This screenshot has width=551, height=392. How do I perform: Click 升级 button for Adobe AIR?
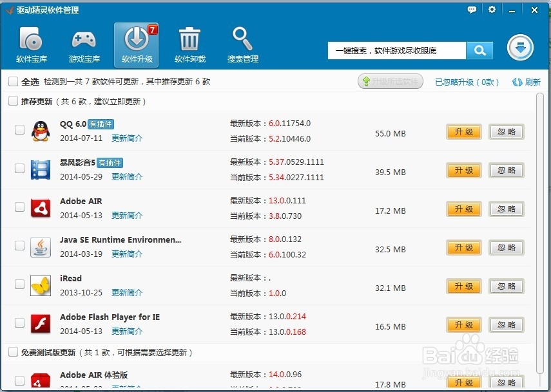pos(464,209)
